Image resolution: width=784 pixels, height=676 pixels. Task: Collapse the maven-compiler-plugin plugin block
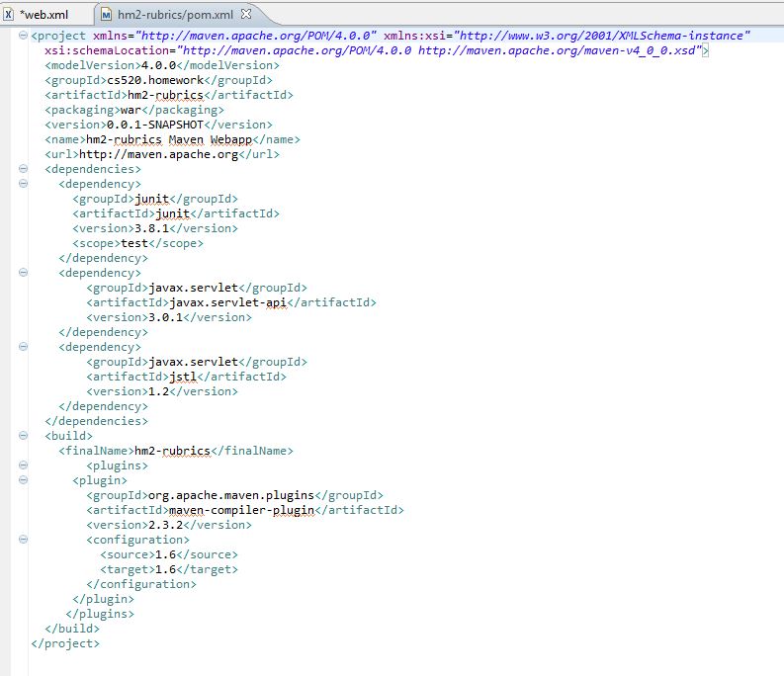coord(22,480)
